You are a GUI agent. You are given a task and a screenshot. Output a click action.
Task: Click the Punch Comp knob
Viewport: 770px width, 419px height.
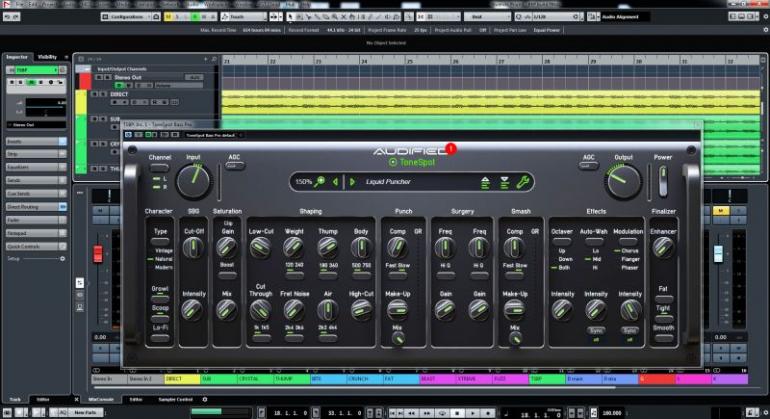(397, 248)
